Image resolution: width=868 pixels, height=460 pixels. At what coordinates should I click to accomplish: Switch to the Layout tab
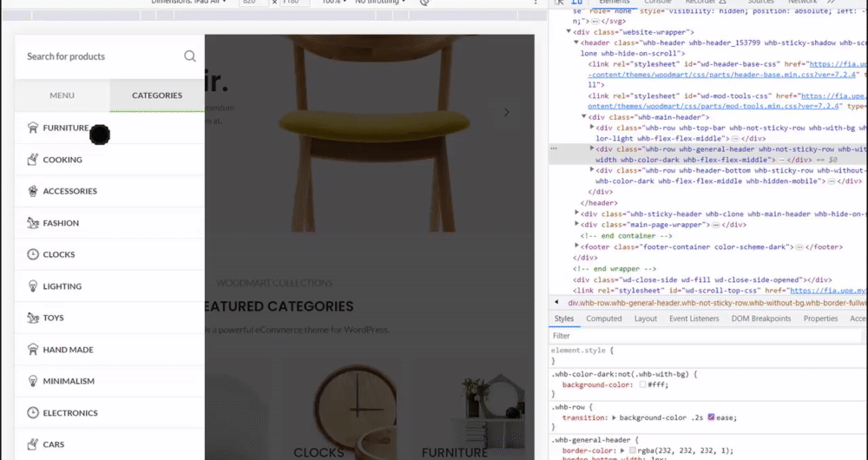click(x=646, y=319)
